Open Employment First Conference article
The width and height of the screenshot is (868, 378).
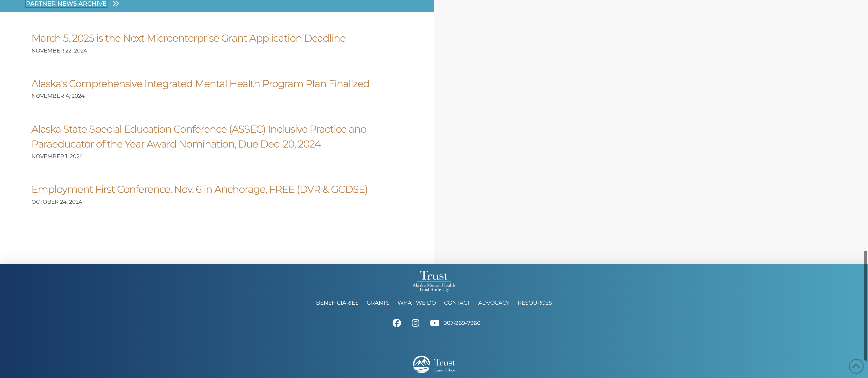pyautogui.click(x=199, y=189)
